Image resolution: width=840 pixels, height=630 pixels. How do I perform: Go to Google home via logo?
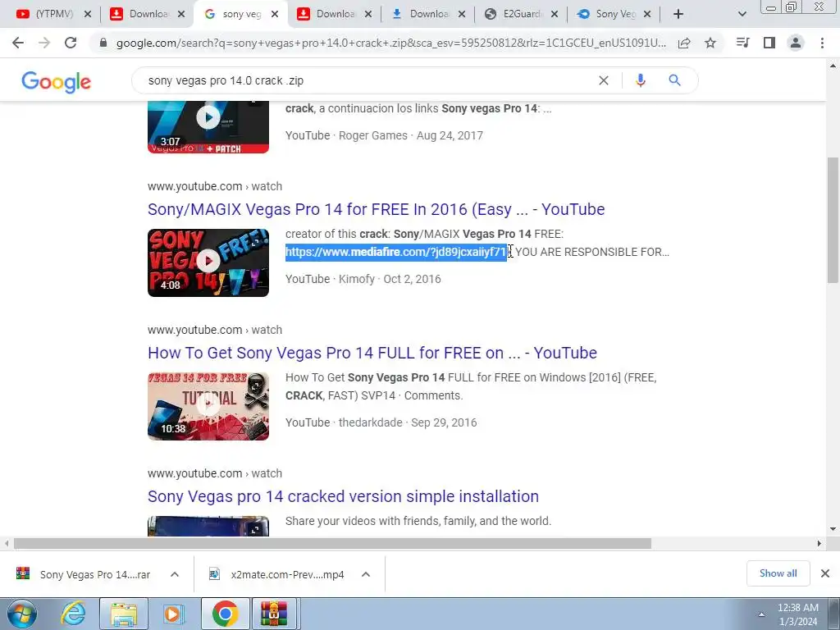pyautogui.click(x=57, y=82)
